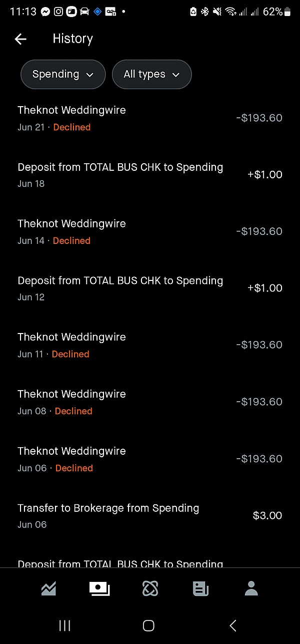The width and height of the screenshot is (300, 644).
Task: Tap Android home button
Action: pos(148,625)
